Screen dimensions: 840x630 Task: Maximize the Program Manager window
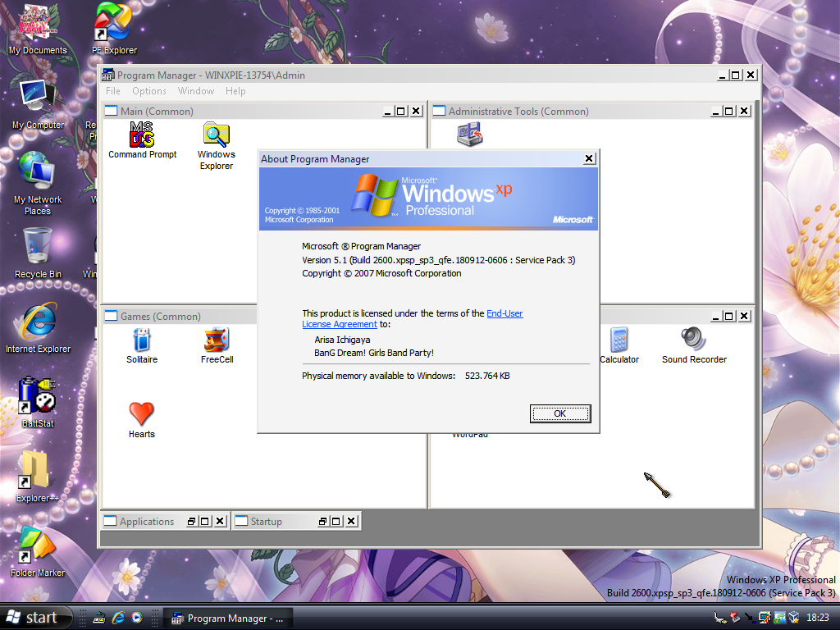coord(736,75)
